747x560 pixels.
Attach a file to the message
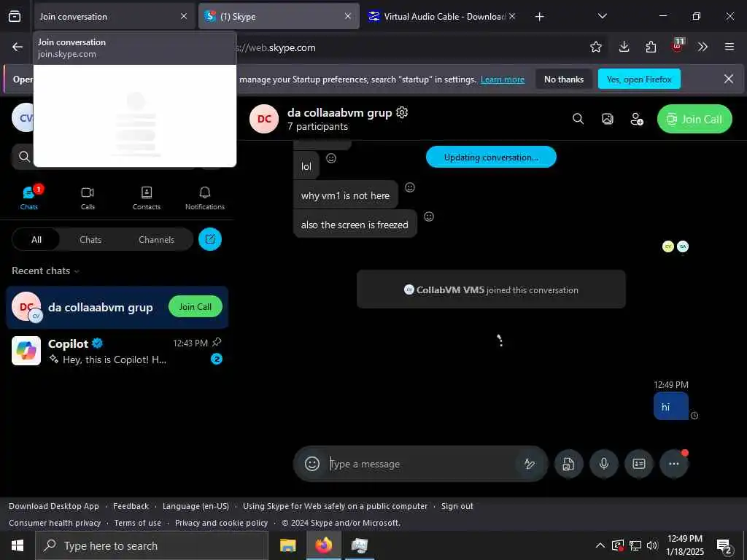(568, 463)
